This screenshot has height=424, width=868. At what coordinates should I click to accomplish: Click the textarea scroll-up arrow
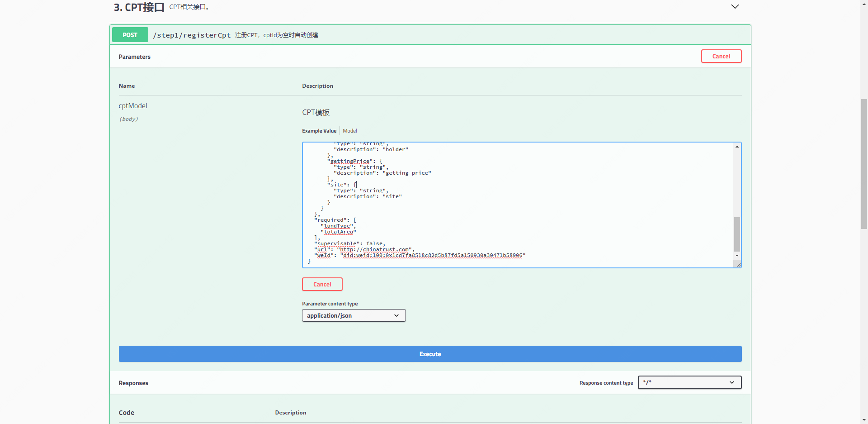(737, 147)
